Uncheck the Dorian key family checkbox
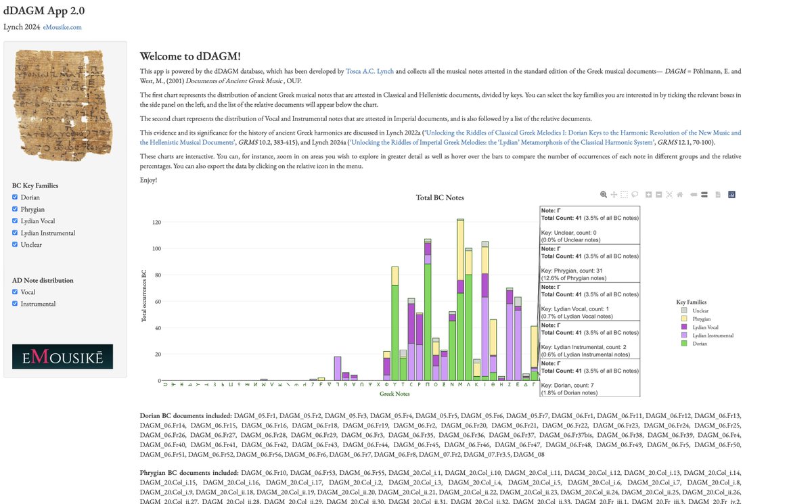 (16, 198)
